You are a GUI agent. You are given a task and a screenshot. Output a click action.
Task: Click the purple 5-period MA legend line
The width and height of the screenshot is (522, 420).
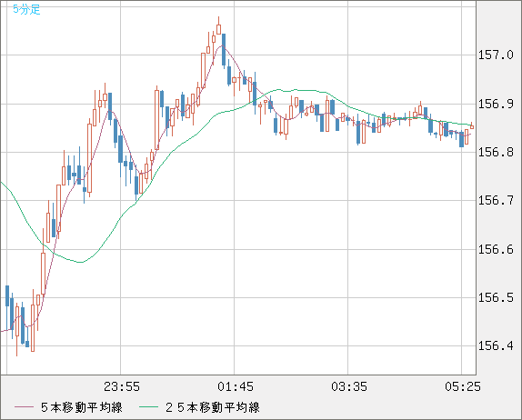(24, 407)
